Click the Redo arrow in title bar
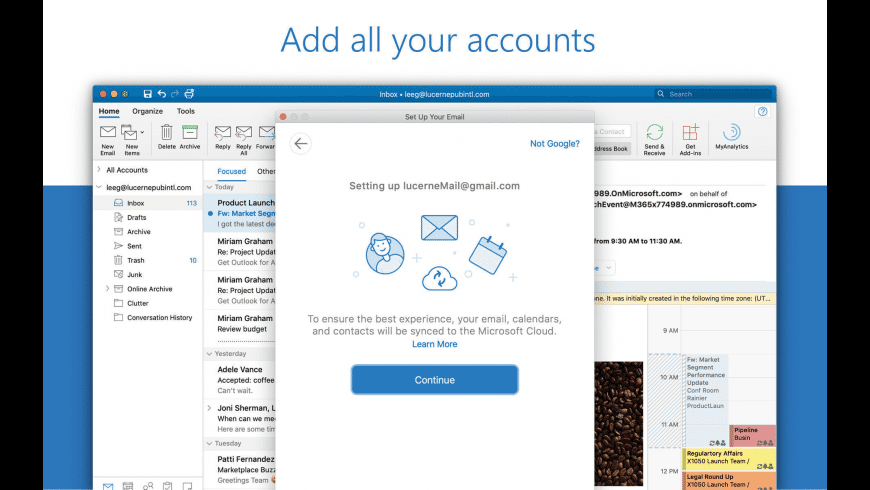Image resolution: width=870 pixels, height=490 pixels. pos(175,94)
